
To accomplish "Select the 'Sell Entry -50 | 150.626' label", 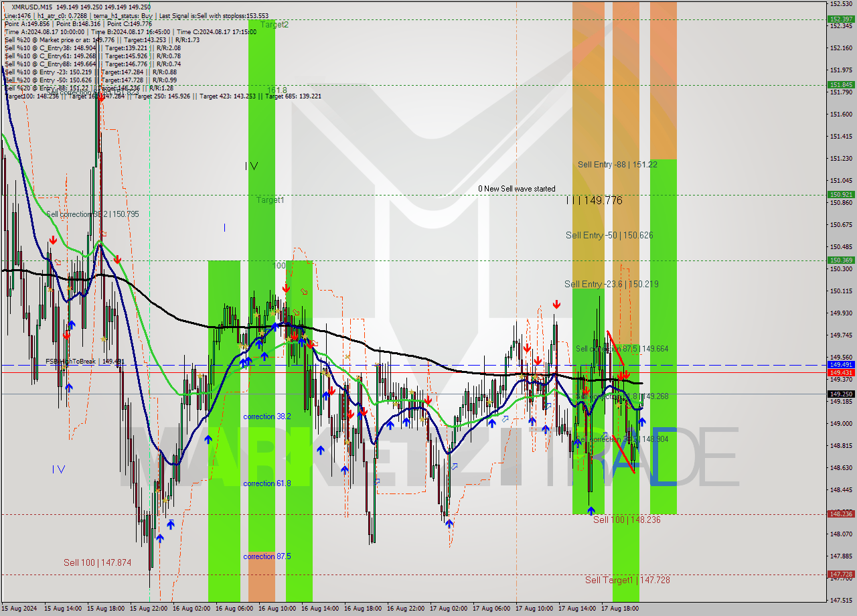I will (x=609, y=235).
